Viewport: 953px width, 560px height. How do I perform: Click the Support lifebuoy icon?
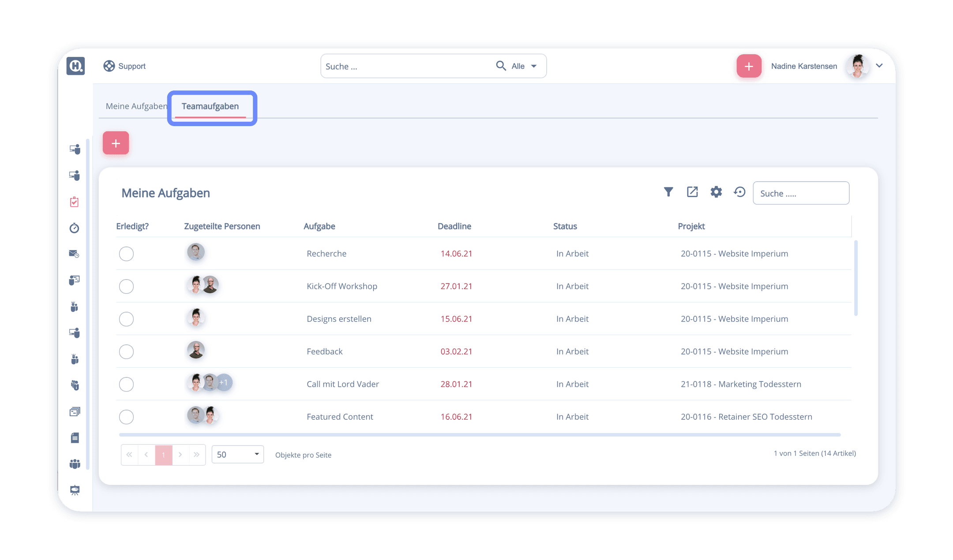109,66
